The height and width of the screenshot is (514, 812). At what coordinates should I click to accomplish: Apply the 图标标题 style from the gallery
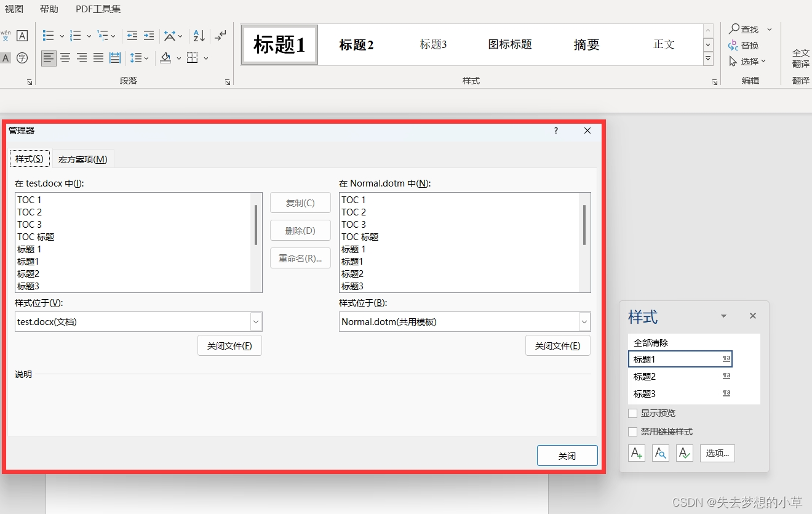[510, 44]
